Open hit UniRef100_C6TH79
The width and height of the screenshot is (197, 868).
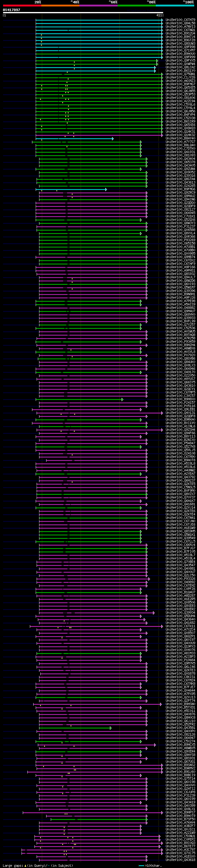(180, 20)
